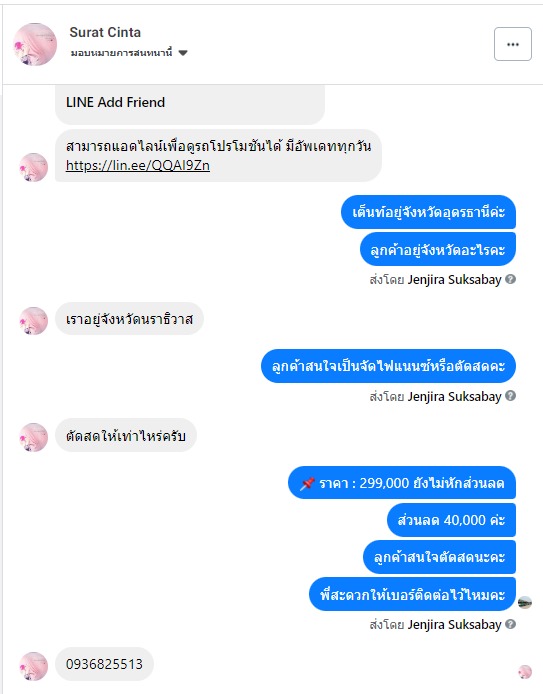Click the avatar beside the cash price question
The width and height of the screenshot is (543, 694).
pos(34,437)
